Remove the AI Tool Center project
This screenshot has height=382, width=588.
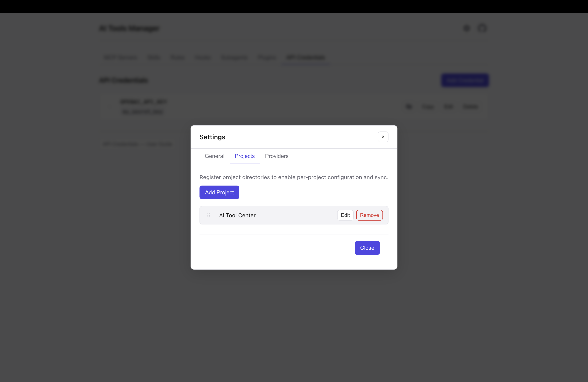point(369,215)
